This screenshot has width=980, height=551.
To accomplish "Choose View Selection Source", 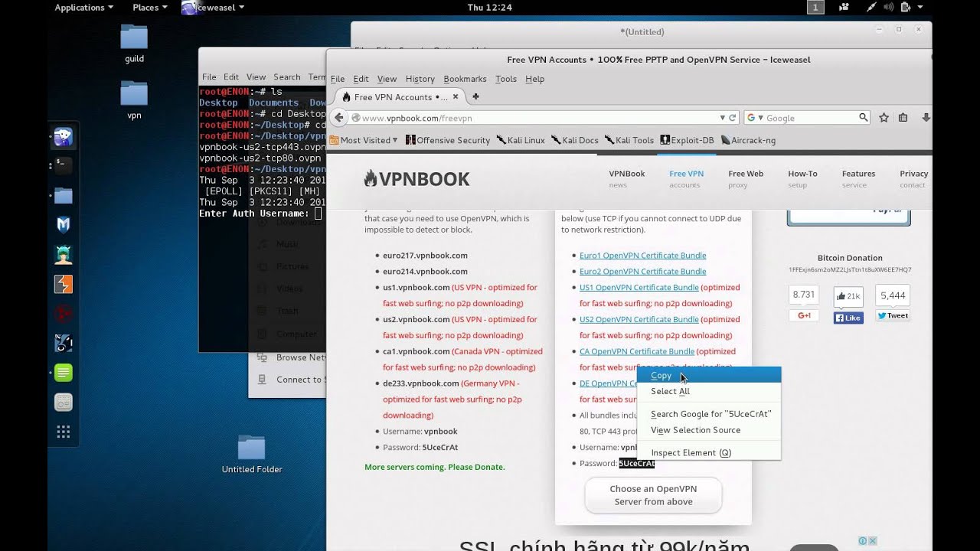I will [x=709, y=430].
